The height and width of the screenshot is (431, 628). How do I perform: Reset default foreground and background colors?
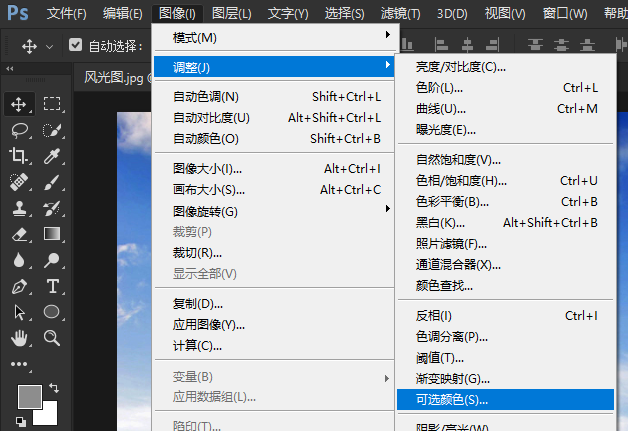(21, 421)
